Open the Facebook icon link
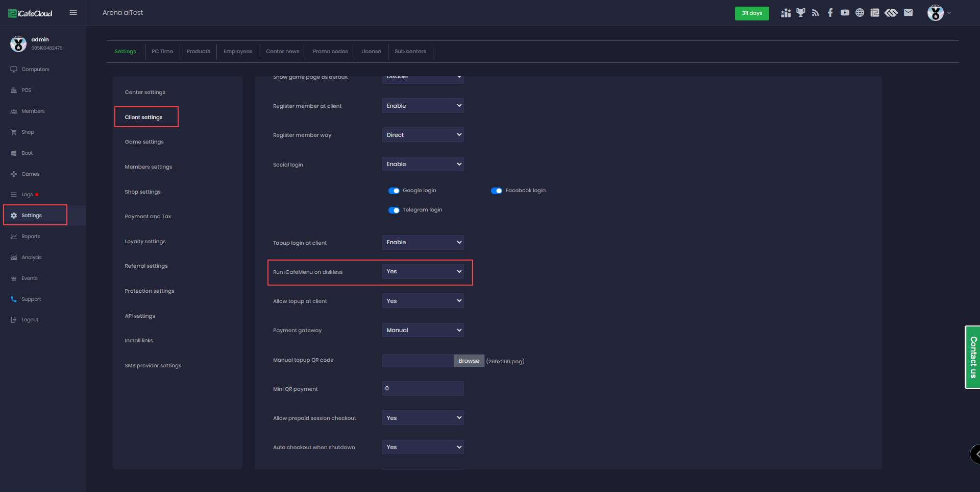The image size is (980, 492). [830, 13]
